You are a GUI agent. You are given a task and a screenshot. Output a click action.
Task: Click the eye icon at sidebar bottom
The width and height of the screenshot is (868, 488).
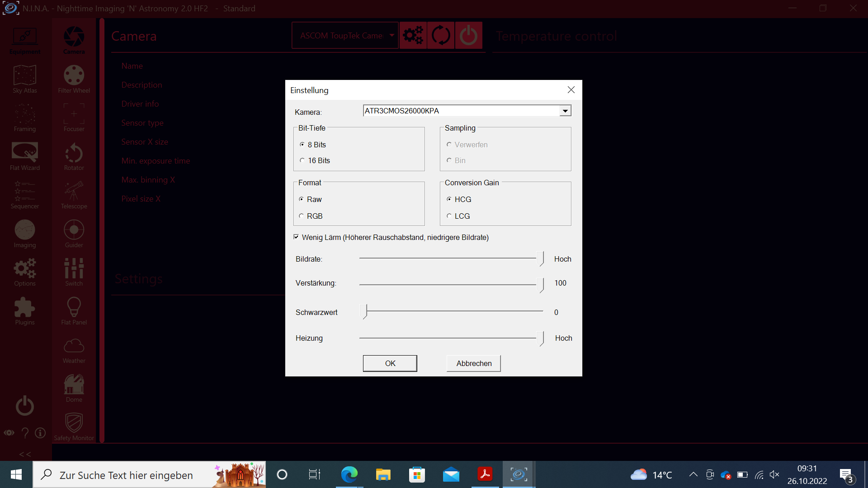point(9,433)
